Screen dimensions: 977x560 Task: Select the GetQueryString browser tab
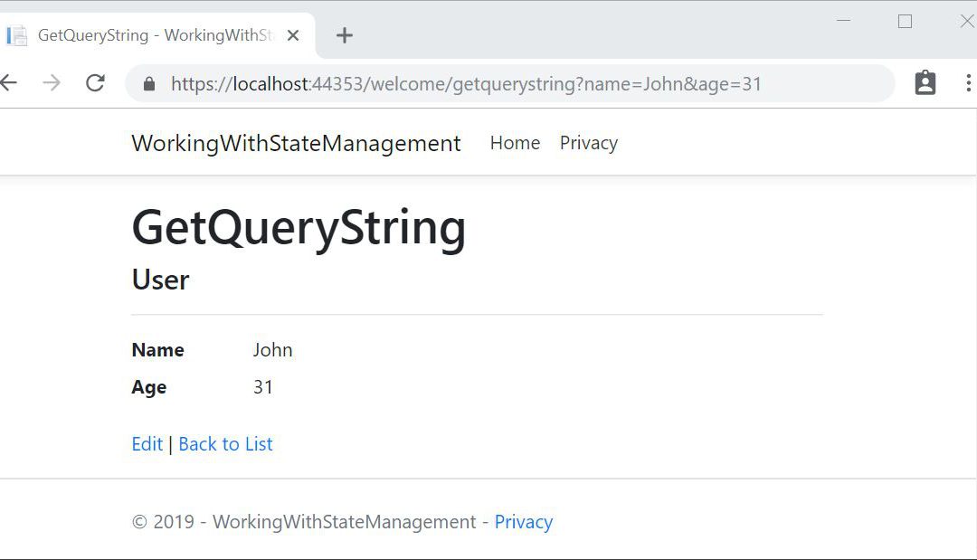(x=154, y=35)
